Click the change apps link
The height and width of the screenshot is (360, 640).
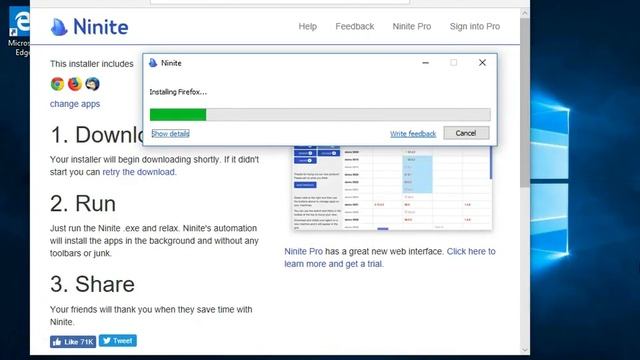click(x=75, y=104)
